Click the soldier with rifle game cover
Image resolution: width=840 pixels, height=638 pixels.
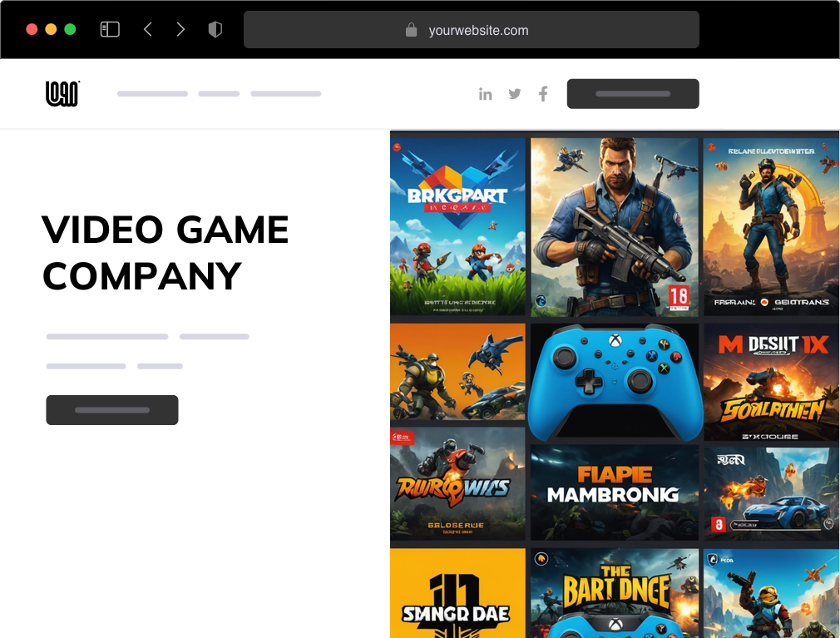(x=614, y=226)
